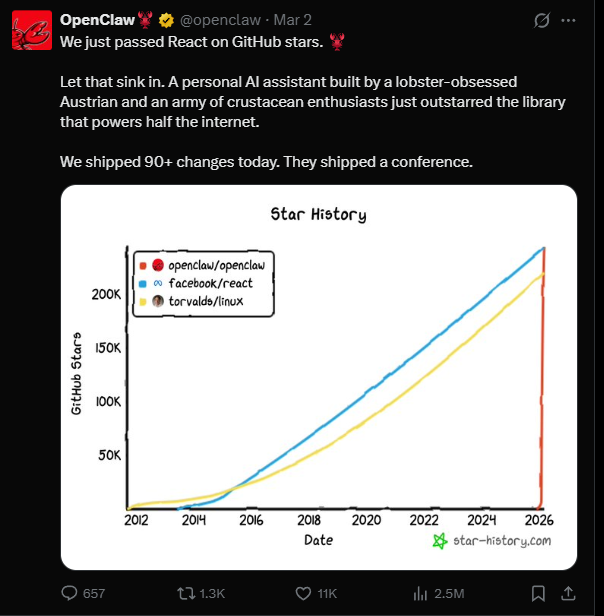The image size is (604, 616).
Task: Open the OpenClaw display name profile link
Action: pos(98,20)
